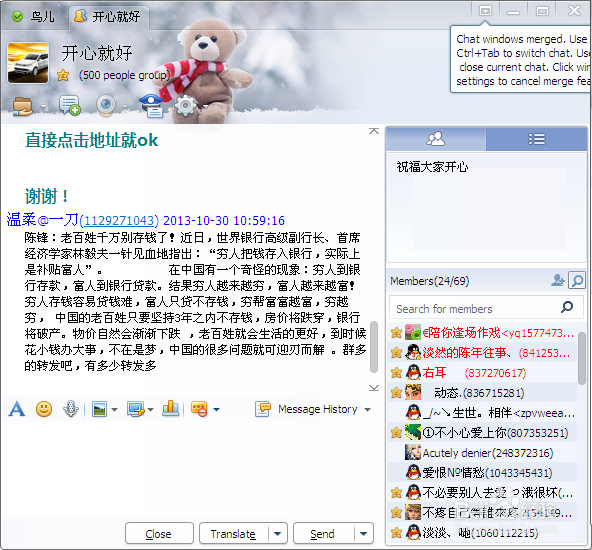Click the 开心就好 group car avatar
Screen dimensions: 592x550
[x=28, y=63]
